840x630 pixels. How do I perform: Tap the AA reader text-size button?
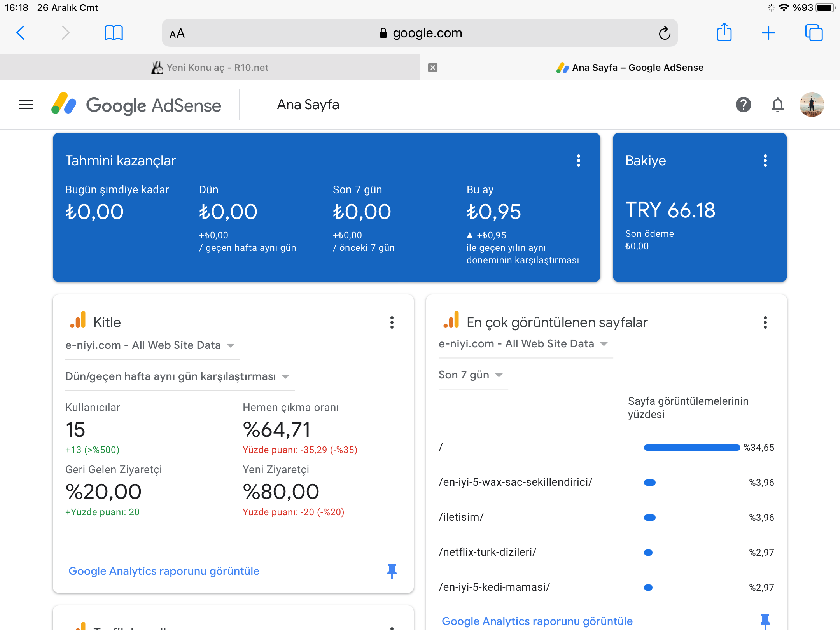point(177,33)
